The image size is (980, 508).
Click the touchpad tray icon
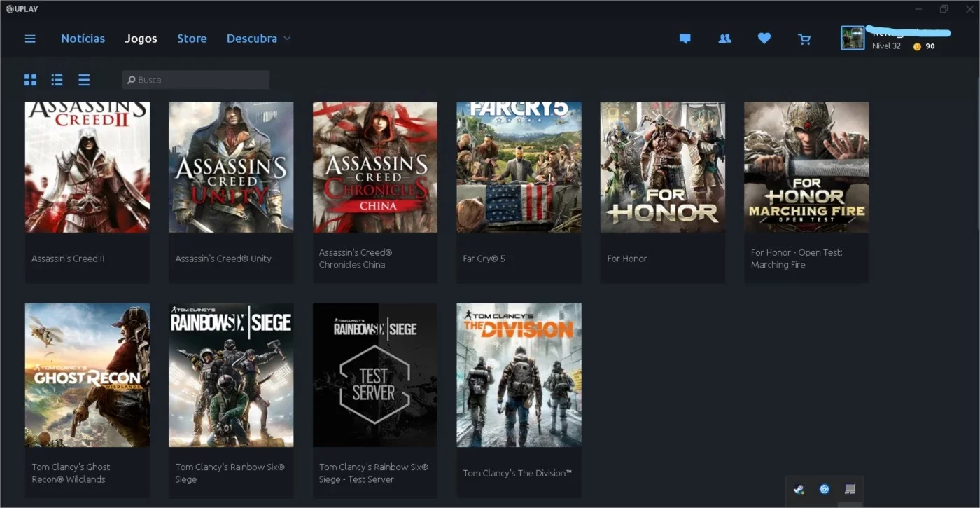point(850,489)
